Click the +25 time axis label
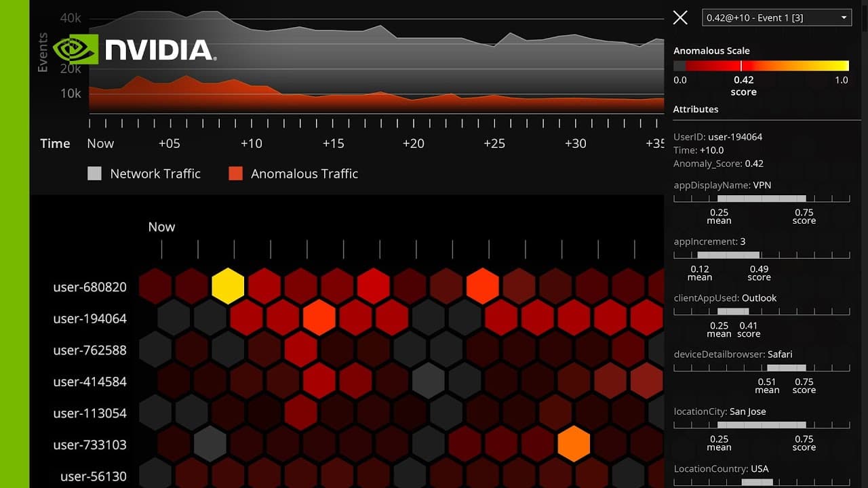Screen dimensions: 868x488 click(x=494, y=143)
